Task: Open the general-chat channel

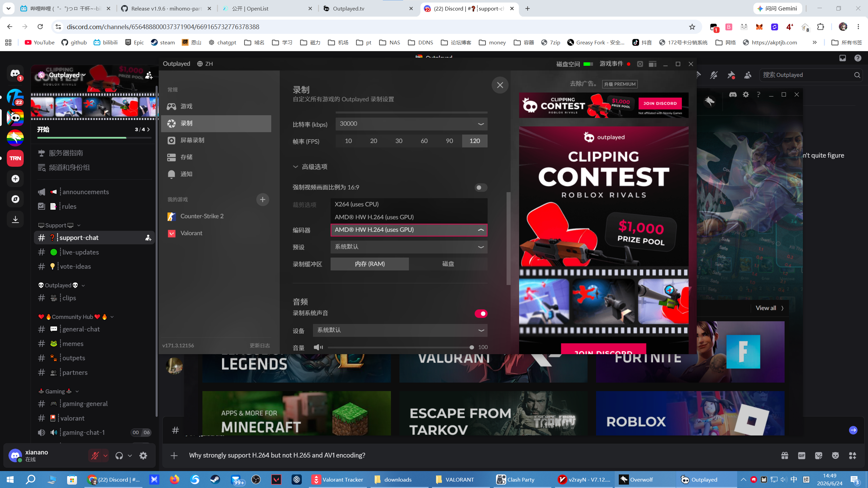Action: click(94, 329)
